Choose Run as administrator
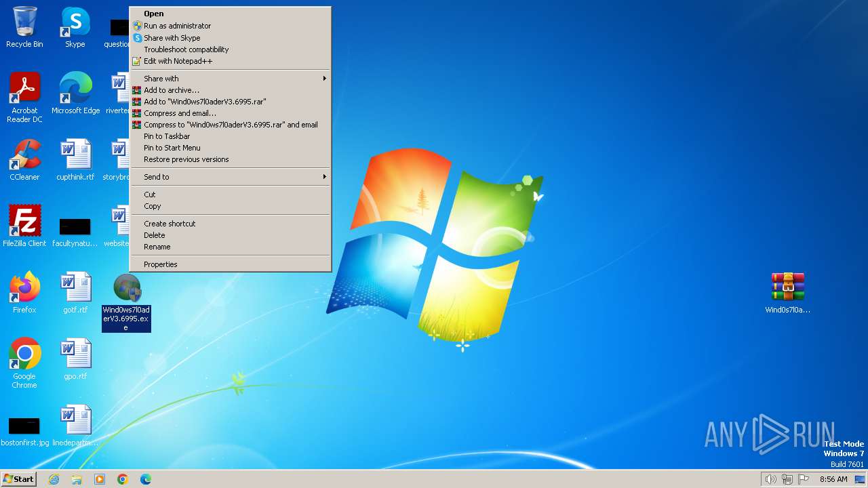The image size is (868, 488). [x=230, y=26]
